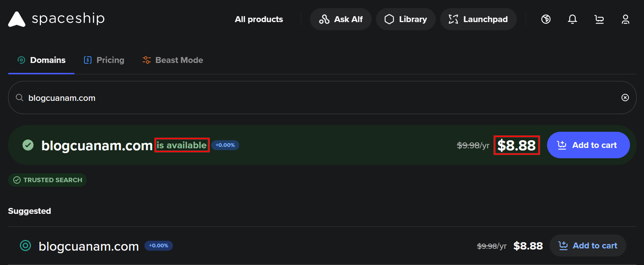
Task: Open notifications bell icon
Action: [x=572, y=19]
